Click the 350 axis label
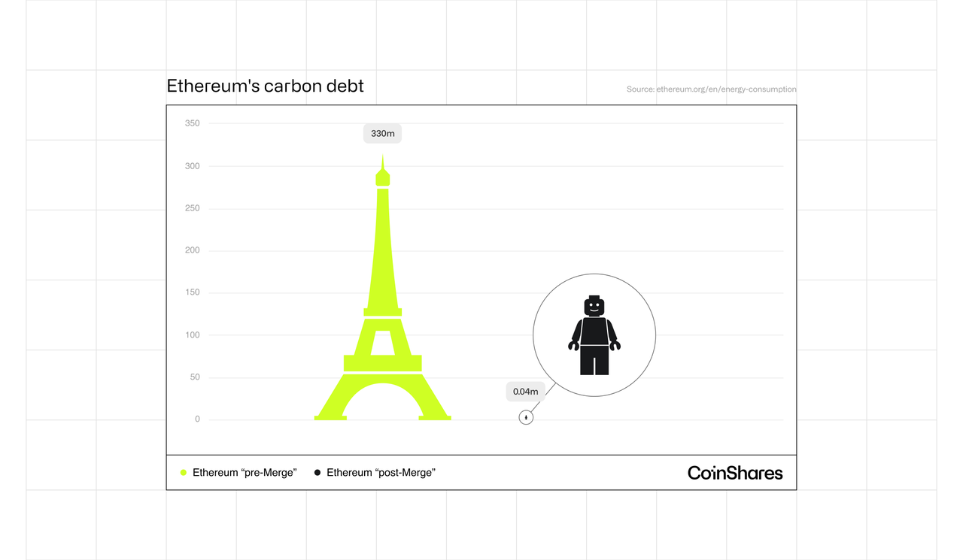 [x=193, y=123]
